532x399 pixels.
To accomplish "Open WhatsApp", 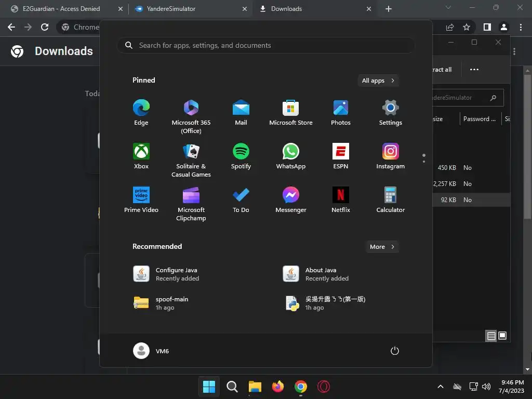I will coord(291,156).
